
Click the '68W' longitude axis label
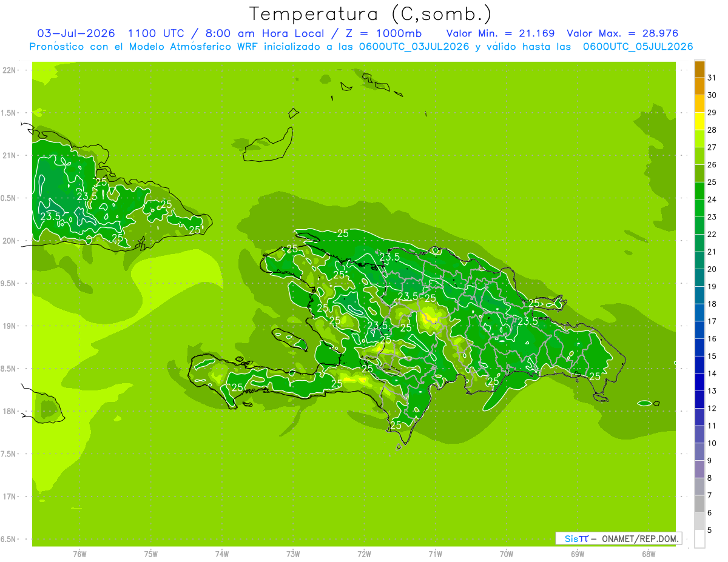(649, 554)
